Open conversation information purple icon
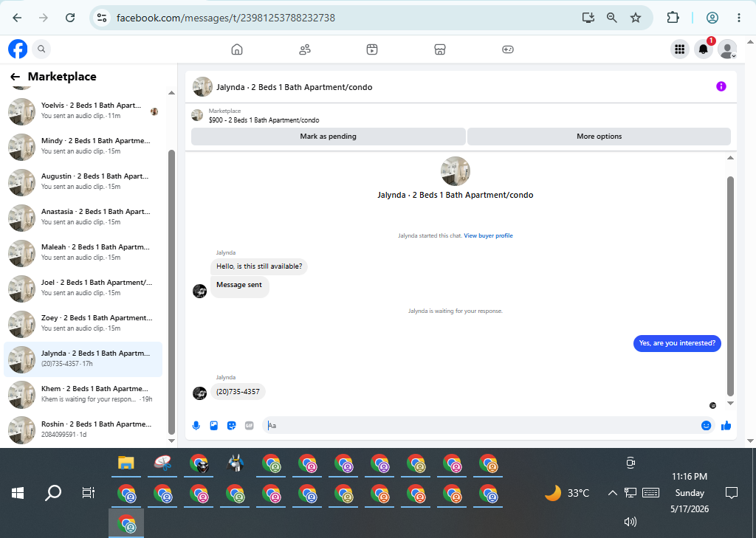 [x=721, y=86]
